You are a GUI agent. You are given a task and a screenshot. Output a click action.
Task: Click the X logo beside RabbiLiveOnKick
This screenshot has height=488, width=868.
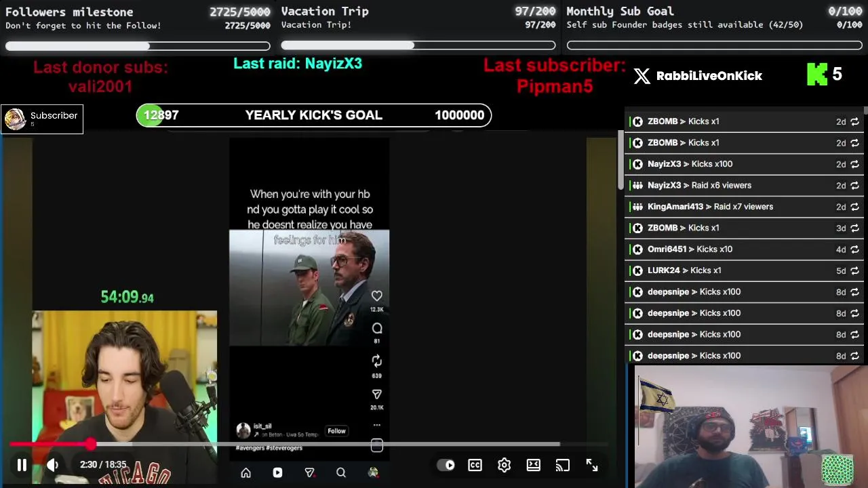[642, 76]
